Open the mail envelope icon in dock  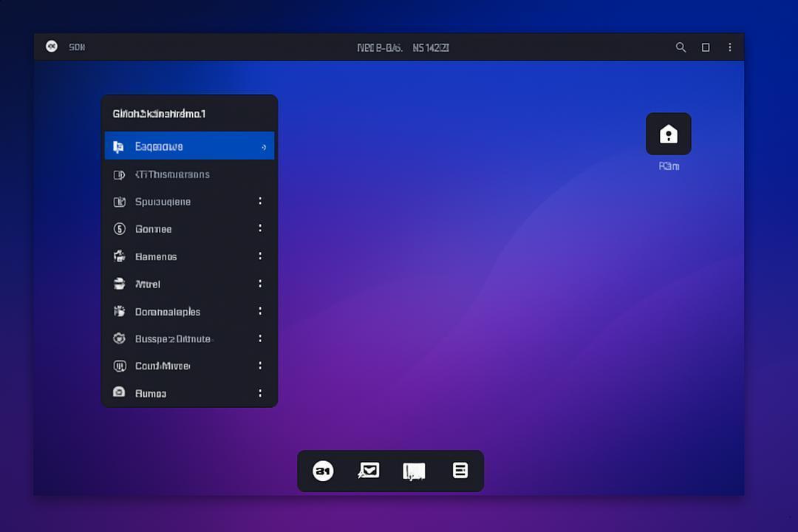(x=369, y=471)
